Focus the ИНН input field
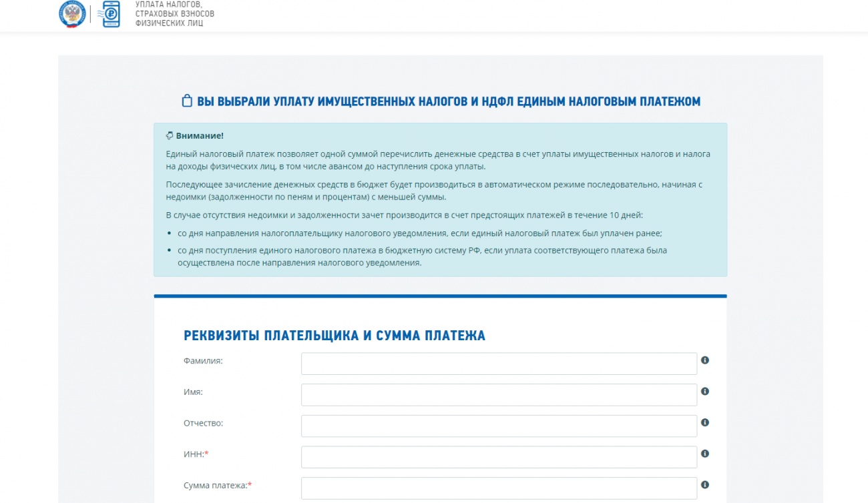Viewport: 868px width, 503px height. [x=499, y=457]
